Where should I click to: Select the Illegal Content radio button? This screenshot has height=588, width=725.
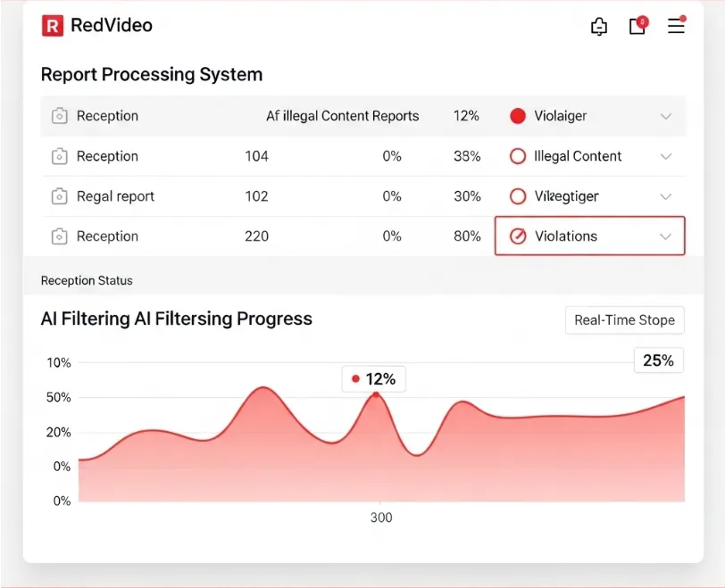coord(517,156)
